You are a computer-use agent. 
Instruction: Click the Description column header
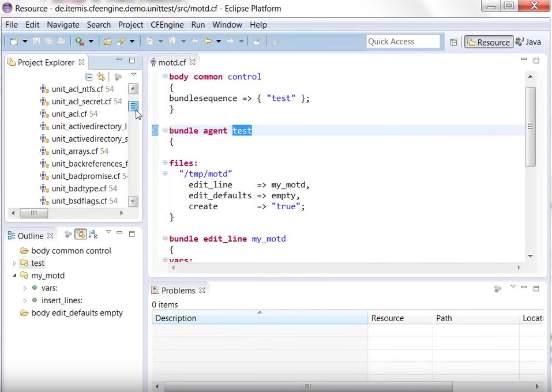coord(176,318)
